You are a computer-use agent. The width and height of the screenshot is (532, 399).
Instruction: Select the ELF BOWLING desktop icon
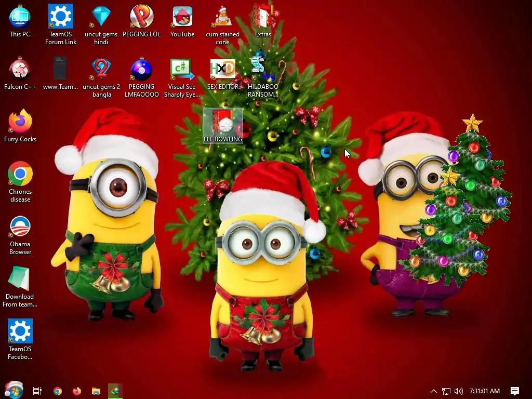[x=223, y=126]
